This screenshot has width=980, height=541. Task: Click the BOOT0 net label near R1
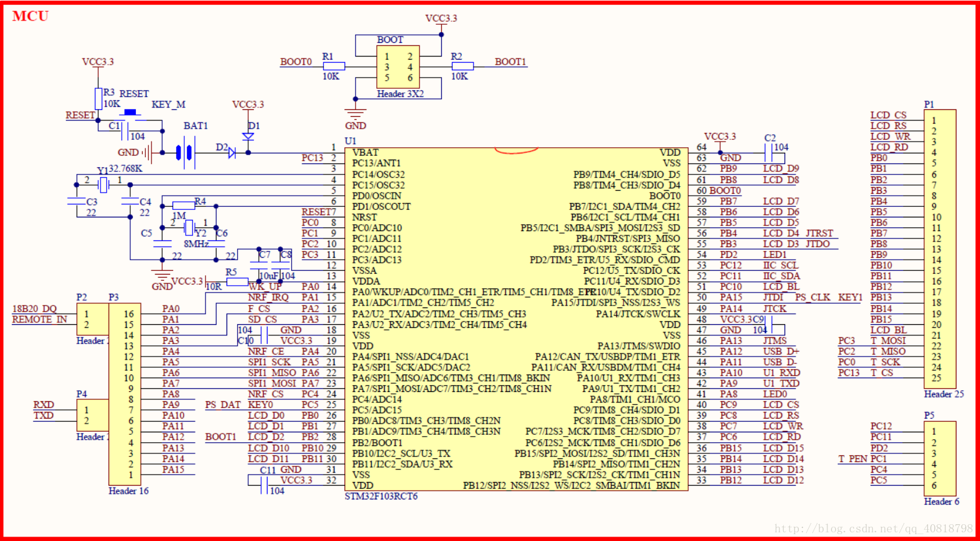pyautogui.click(x=296, y=61)
